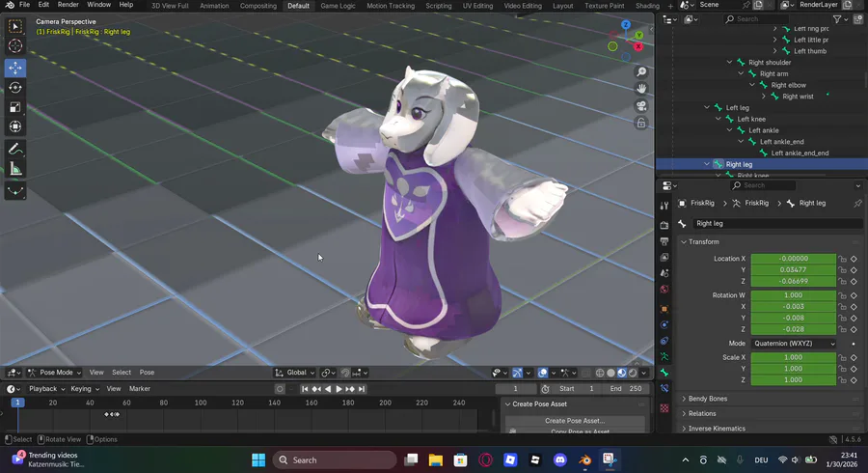
Task: Activate the Rotate tool
Action: coord(15,87)
